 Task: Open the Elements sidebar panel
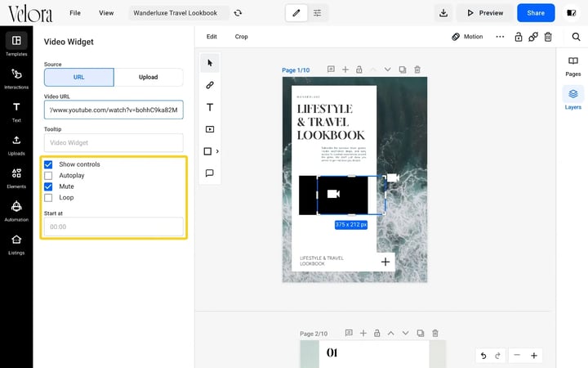point(16,177)
